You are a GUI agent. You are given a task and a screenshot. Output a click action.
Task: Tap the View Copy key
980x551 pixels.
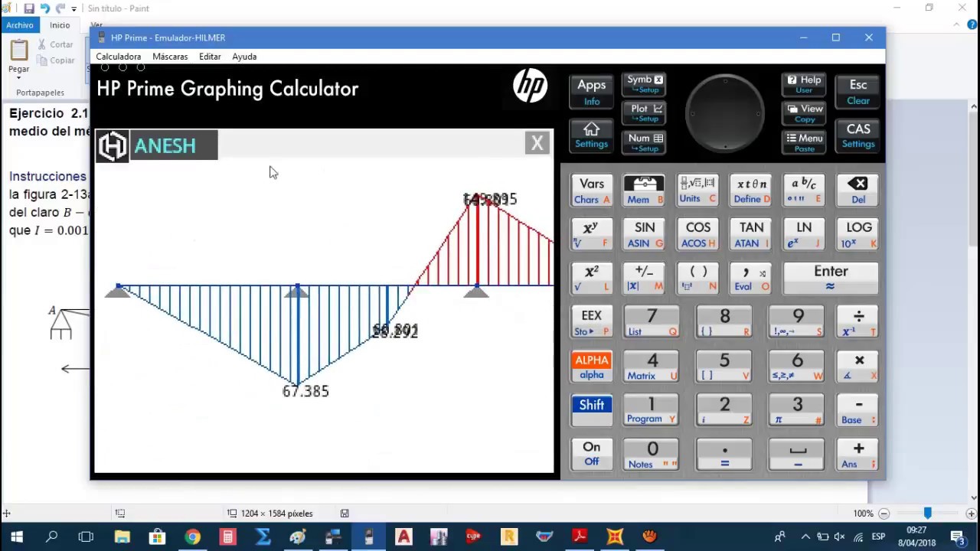coord(804,113)
